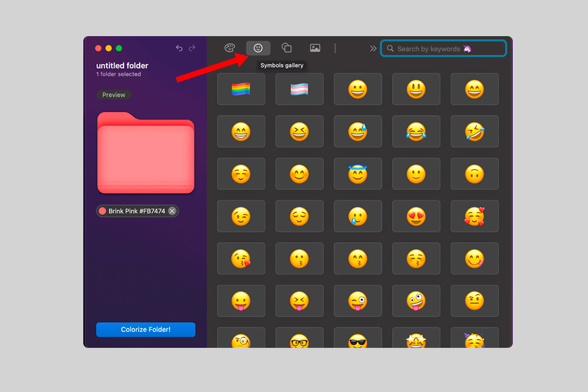Pick the tears of joy emoji

417,132
